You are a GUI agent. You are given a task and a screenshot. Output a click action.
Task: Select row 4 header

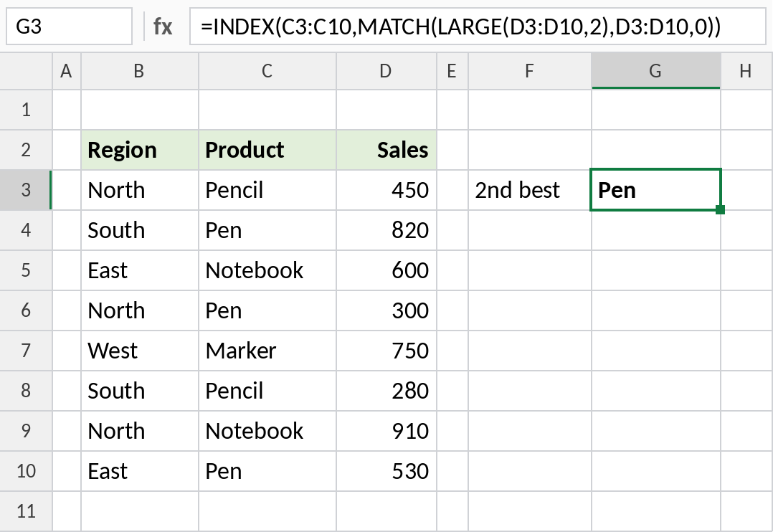[26, 230]
